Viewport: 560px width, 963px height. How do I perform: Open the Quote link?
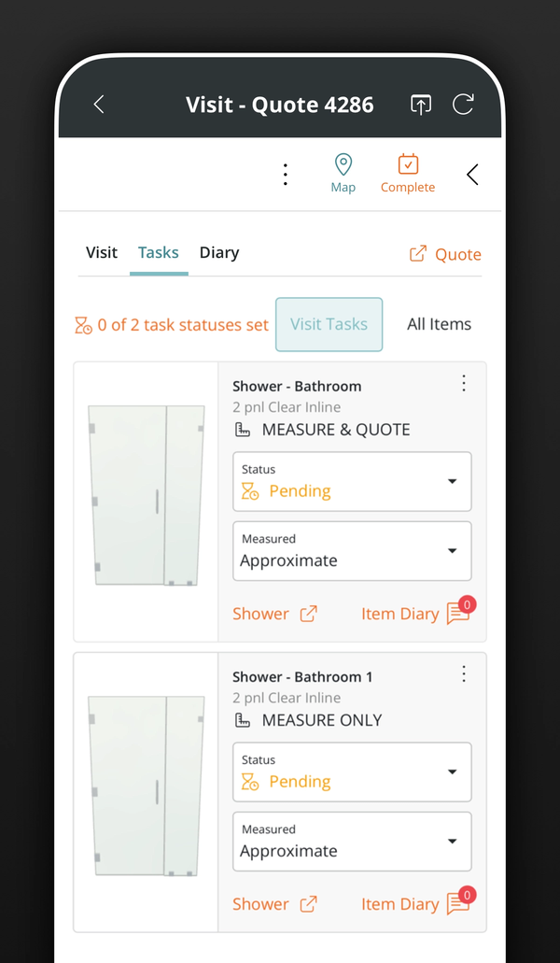coord(445,254)
